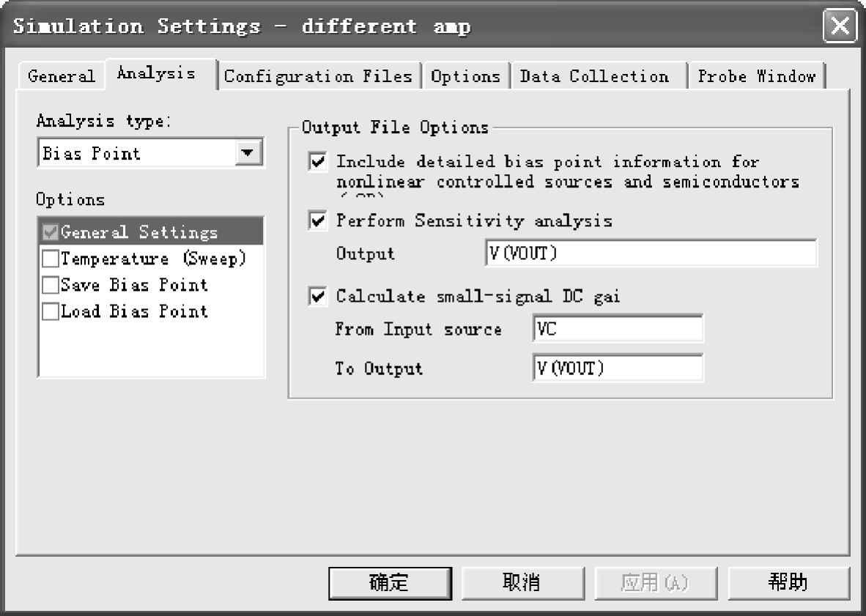Expand the Analysis type dropdown arrow
The height and width of the screenshot is (616, 866).
[248, 152]
